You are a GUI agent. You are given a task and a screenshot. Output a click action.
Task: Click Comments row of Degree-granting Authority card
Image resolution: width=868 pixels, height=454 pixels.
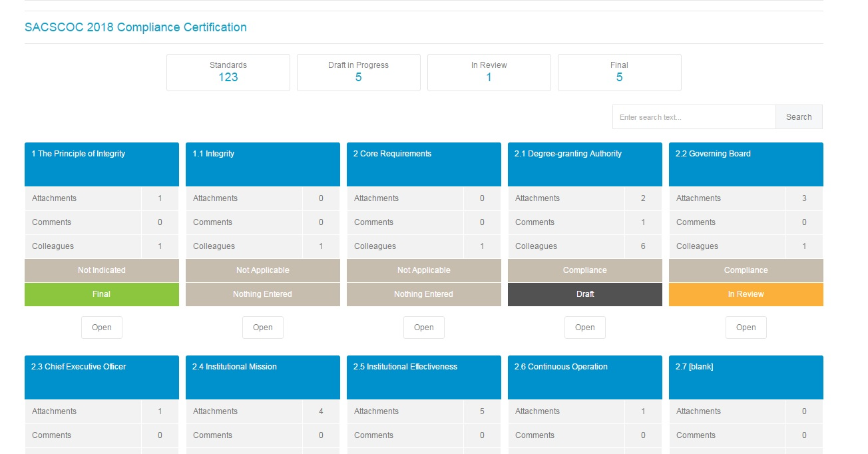click(x=585, y=222)
